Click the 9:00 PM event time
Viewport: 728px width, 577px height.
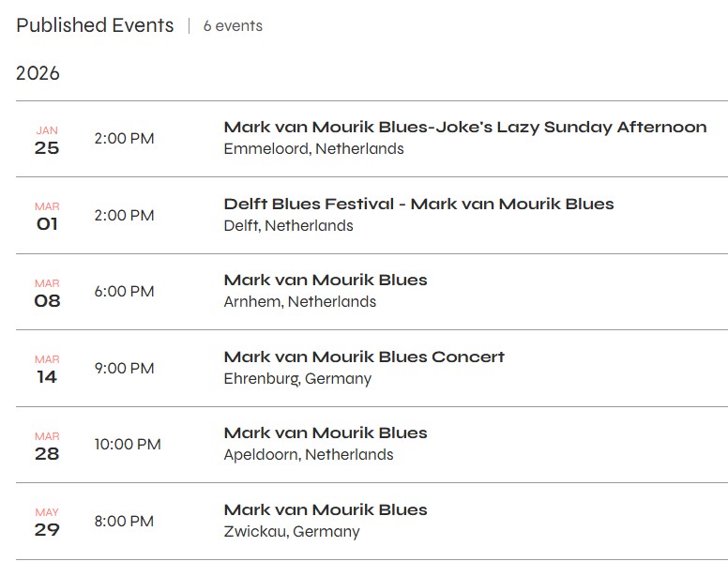[124, 368]
